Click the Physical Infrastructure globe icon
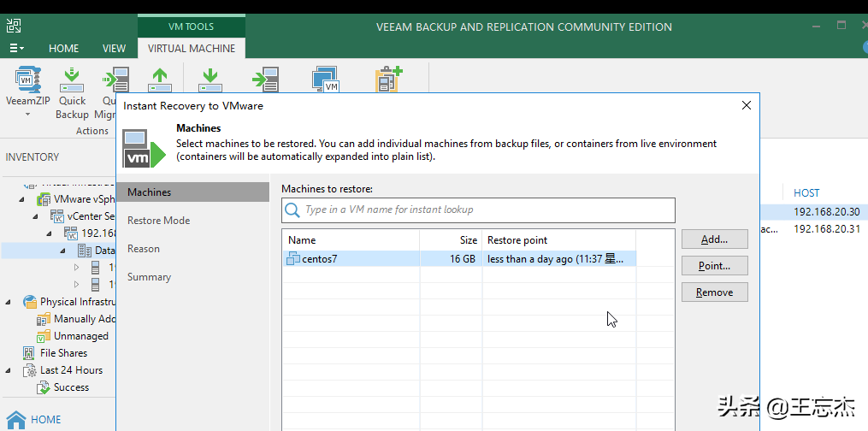Image resolution: width=868 pixels, height=431 pixels. point(30,302)
